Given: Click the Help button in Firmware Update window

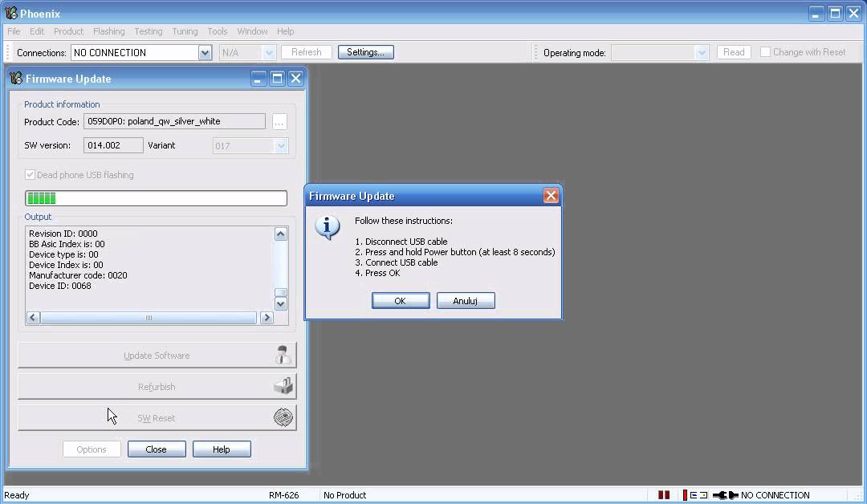Looking at the screenshot, I should coord(222,449).
